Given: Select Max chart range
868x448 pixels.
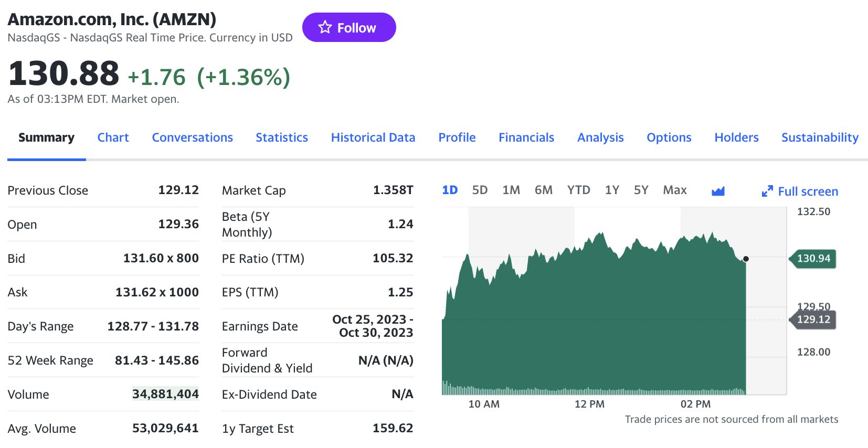Looking at the screenshot, I should click(674, 190).
